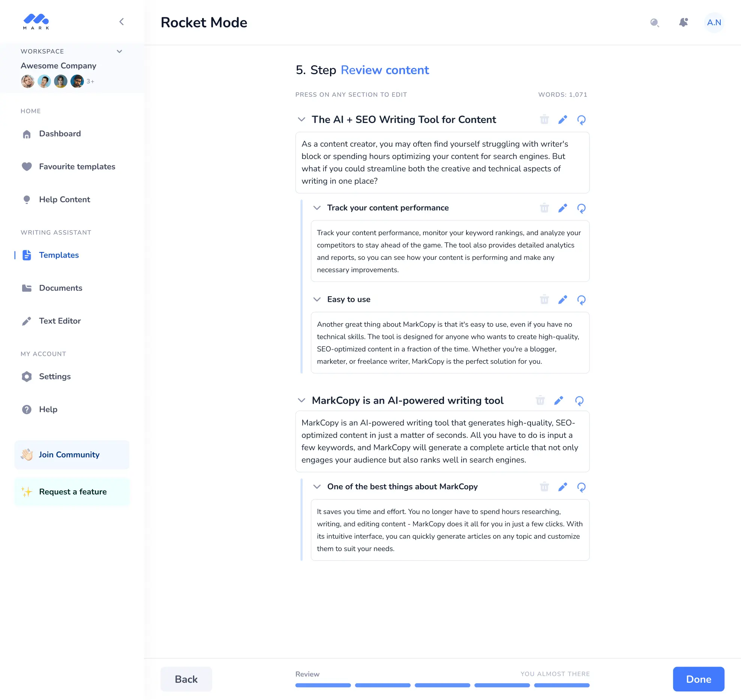Delete 'Track your content performance' section

[x=544, y=208]
